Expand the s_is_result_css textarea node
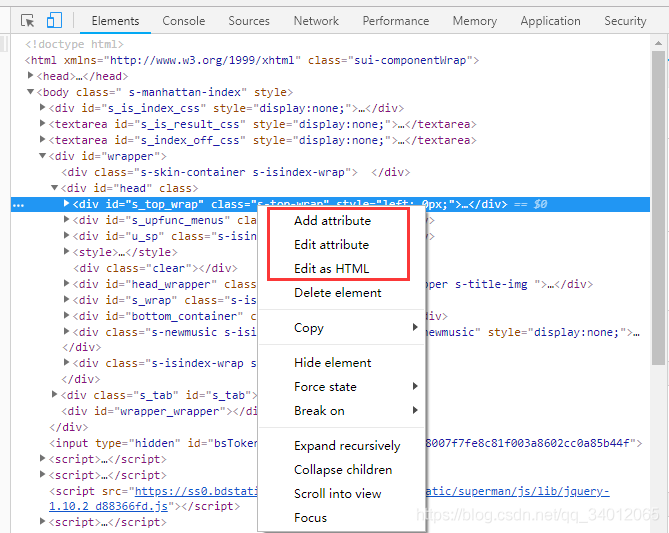Image resolution: width=669 pixels, height=533 pixels. [x=42, y=124]
